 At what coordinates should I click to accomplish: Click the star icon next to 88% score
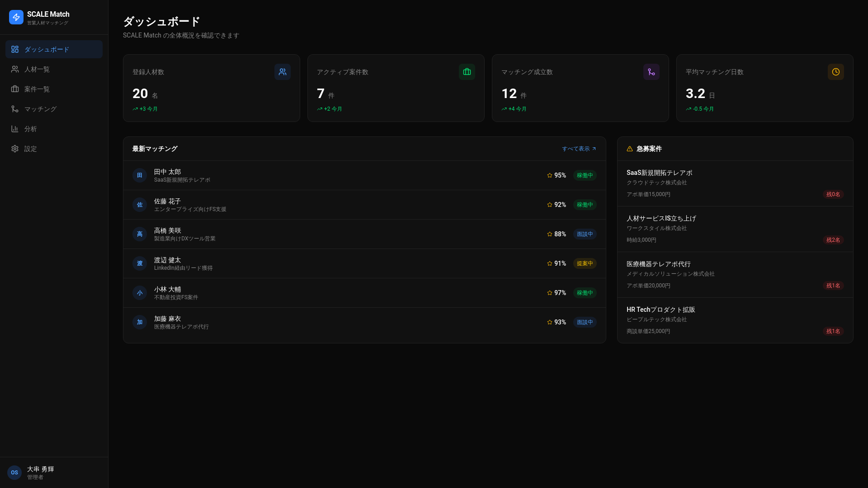pyautogui.click(x=550, y=234)
